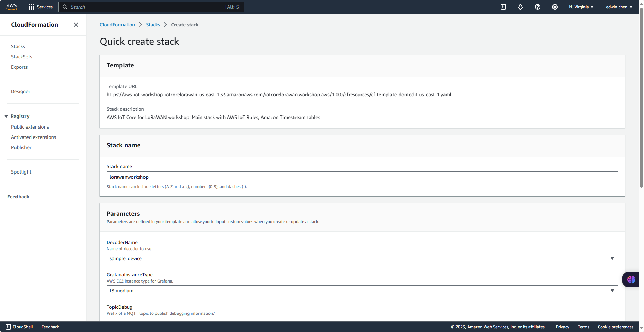Viewport: 644px width, 332px height.
Task: Click the floating brain extension icon
Action: (631, 279)
